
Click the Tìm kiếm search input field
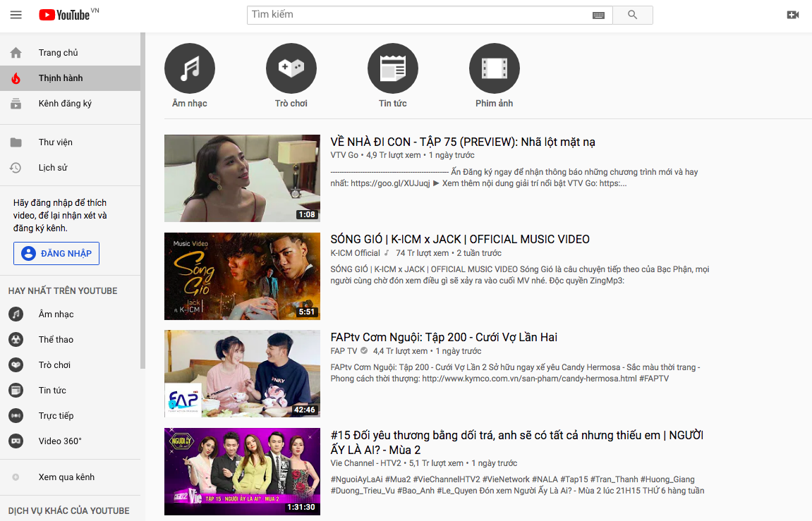coord(420,15)
